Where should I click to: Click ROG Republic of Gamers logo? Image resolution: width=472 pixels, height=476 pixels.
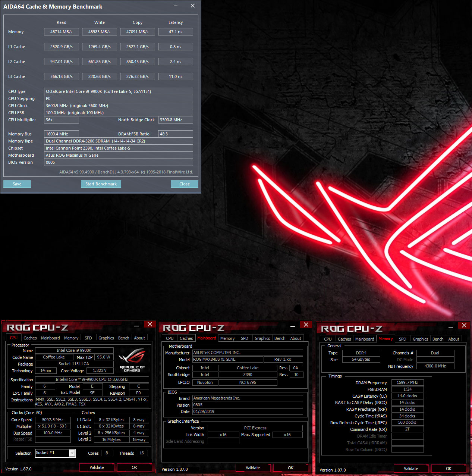(132, 360)
